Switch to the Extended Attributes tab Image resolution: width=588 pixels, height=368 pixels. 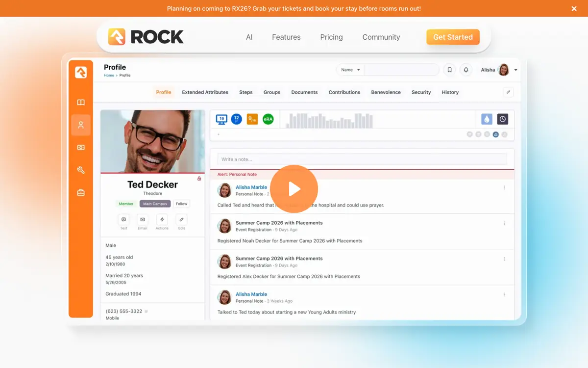205,92
